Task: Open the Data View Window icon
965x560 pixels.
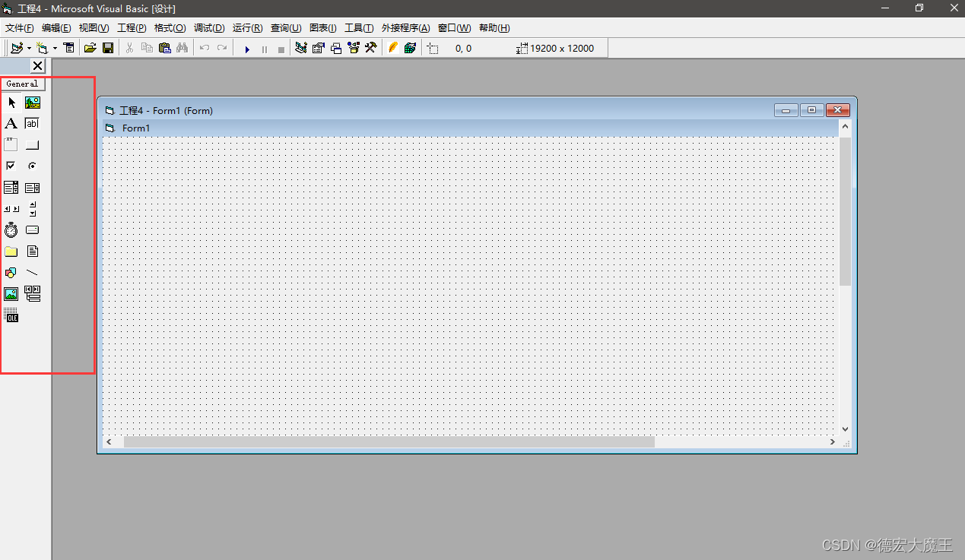Action: (393, 48)
